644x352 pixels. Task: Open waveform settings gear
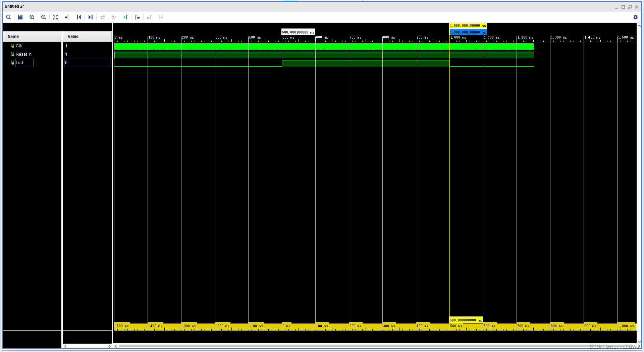tap(636, 17)
